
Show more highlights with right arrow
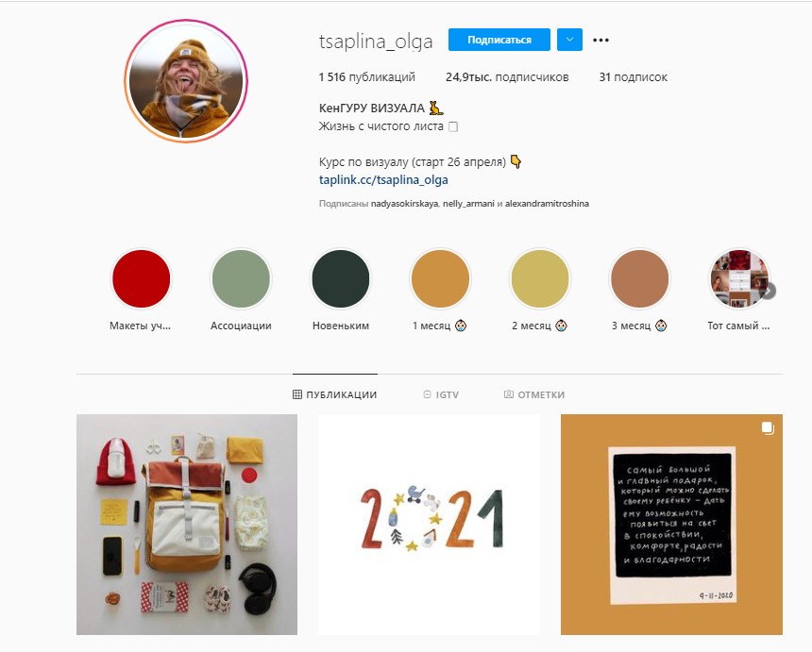(x=768, y=291)
